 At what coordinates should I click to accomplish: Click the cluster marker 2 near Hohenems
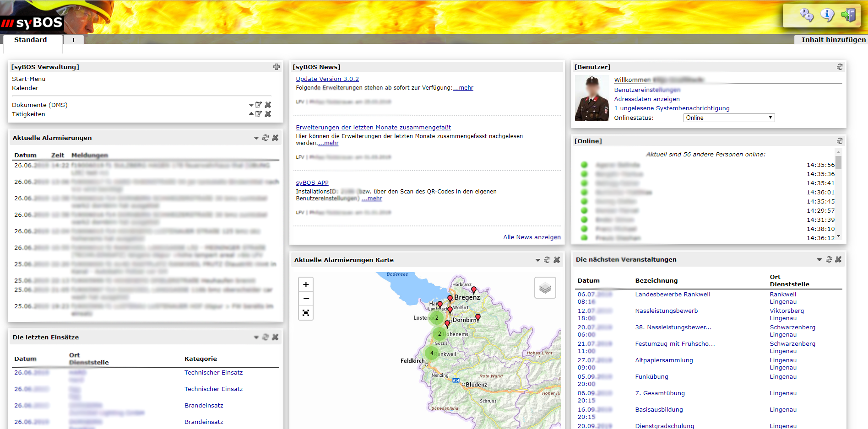coord(439,334)
